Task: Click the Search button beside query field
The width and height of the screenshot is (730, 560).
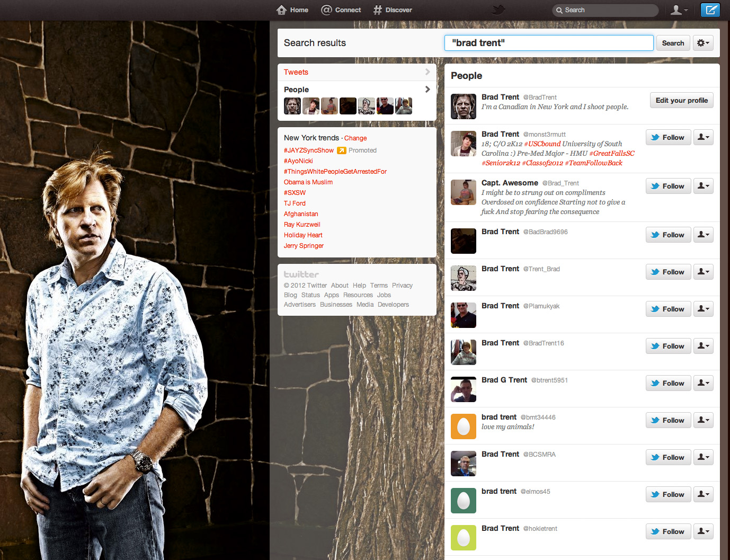Action: click(673, 43)
